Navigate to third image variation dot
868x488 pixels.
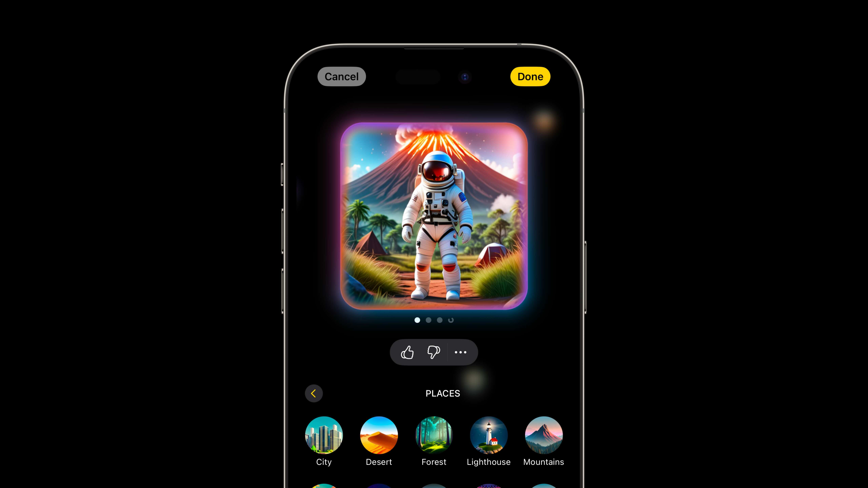click(x=439, y=320)
